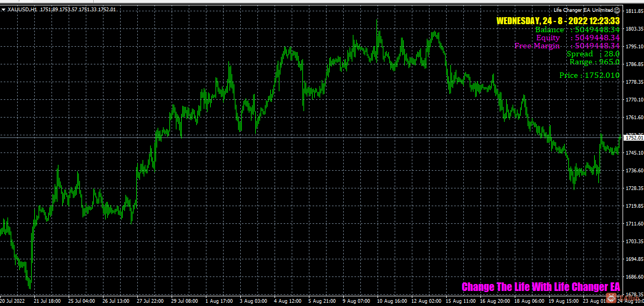The height and width of the screenshot is (306, 644).
Task: Click the '25 Jul 04:00' time axis label
Action: [83, 302]
